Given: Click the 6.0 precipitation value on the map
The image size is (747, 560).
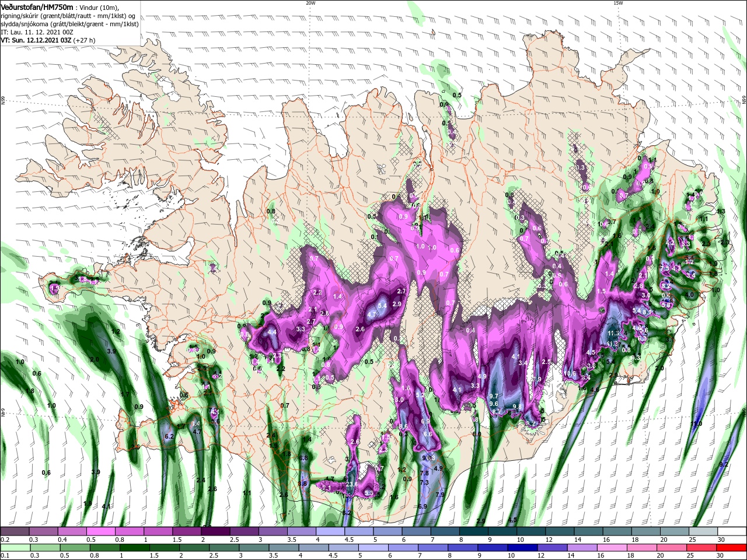Looking at the screenshot, I should [477, 434].
